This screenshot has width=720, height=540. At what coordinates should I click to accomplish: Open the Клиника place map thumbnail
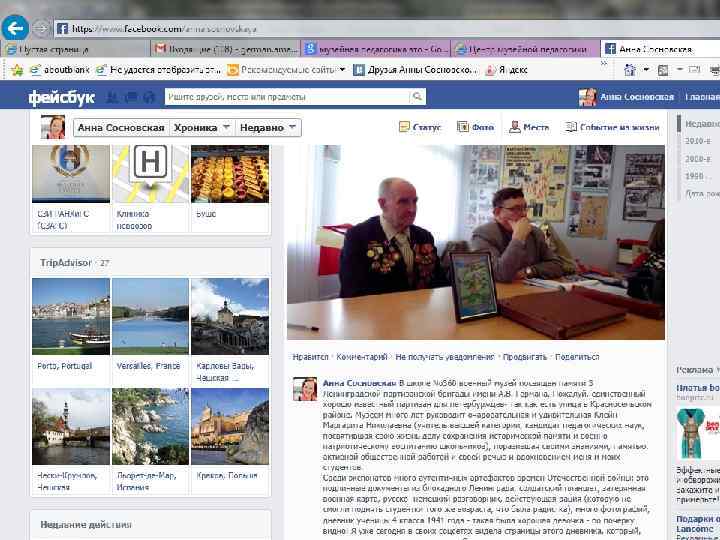coord(150,174)
